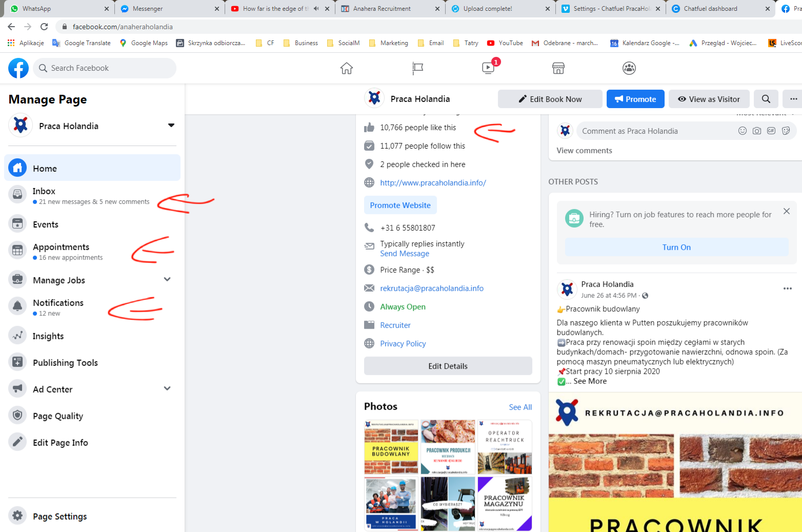Add a sticker to the comment
The width and height of the screenshot is (802, 532).
click(786, 131)
